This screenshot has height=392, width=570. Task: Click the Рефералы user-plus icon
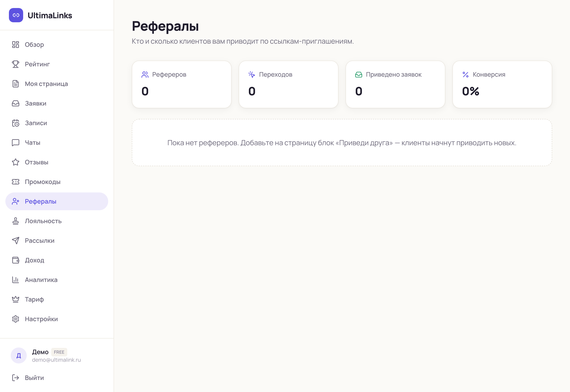coord(15,201)
